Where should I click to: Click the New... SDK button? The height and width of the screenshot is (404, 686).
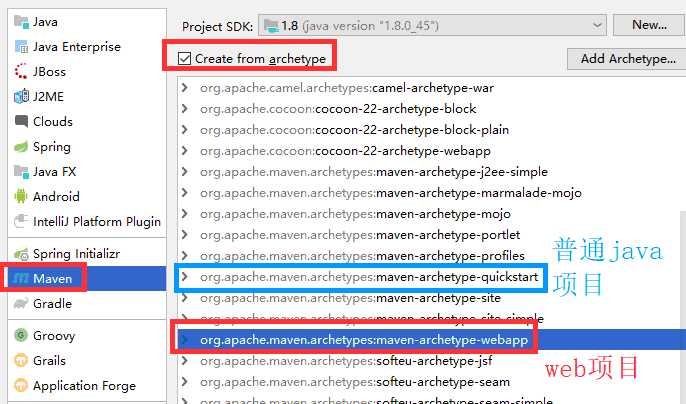pos(649,25)
